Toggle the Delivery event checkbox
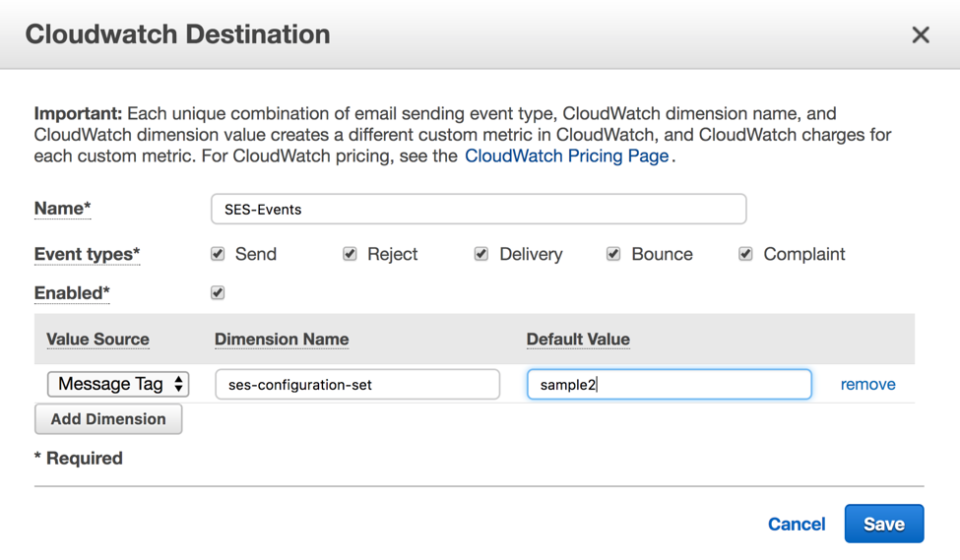The width and height of the screenshot is (960, 560). [481, 254]
